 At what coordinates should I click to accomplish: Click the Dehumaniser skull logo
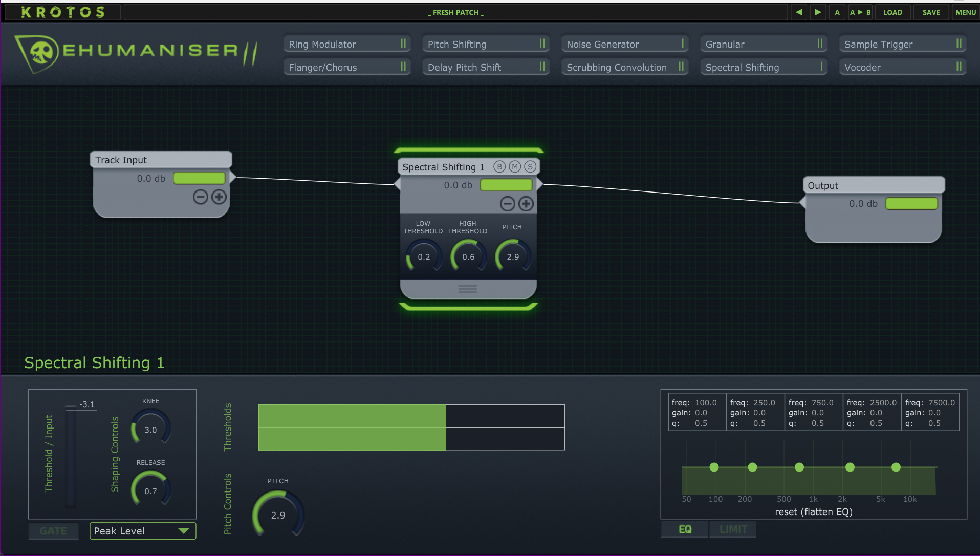coord(37,53)
